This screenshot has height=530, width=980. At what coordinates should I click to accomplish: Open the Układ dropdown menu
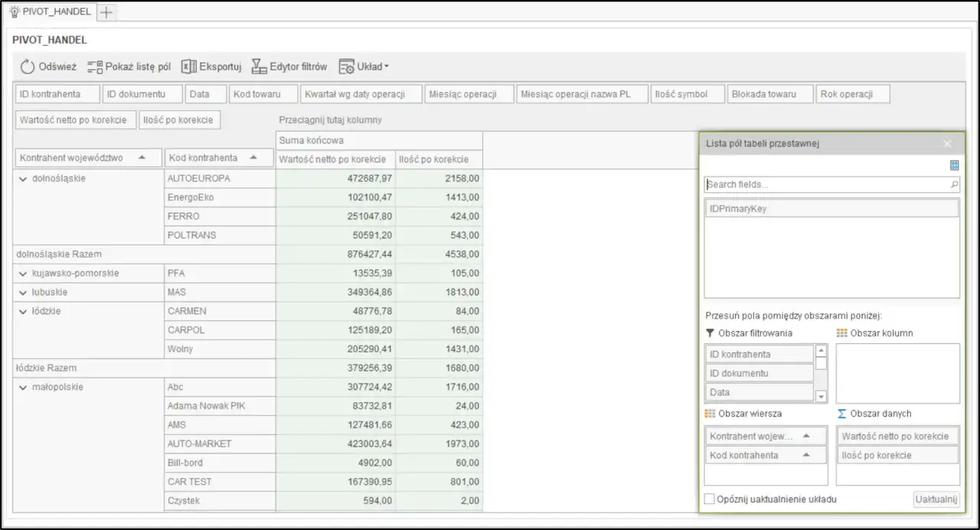364,67
